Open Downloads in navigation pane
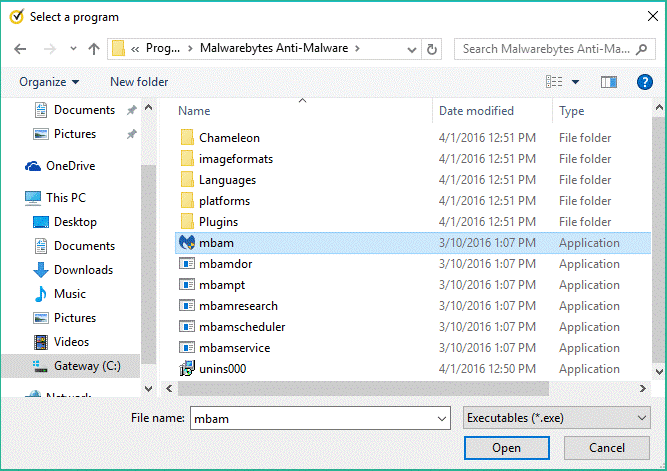Screen dimensions: 667x471 pos(73,270)
